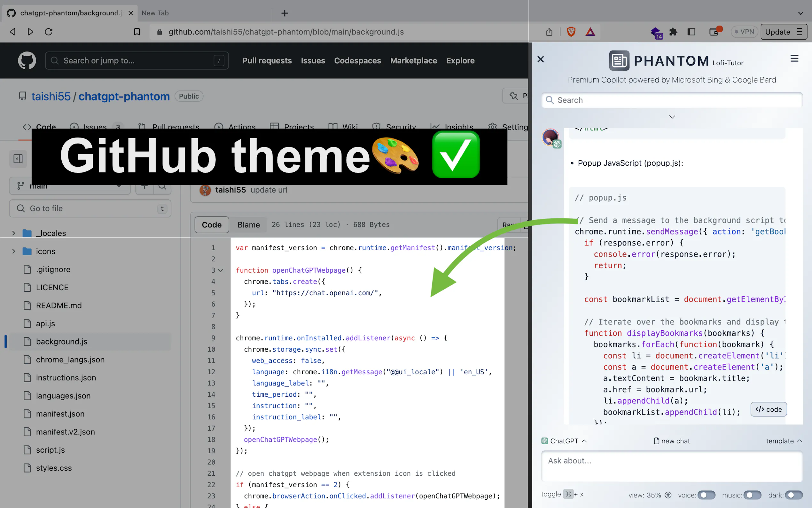Image resolution: width=812 pixels, height=508 pixels.
Task: Open the Marketplace menu item
Action: coord(413,60)
